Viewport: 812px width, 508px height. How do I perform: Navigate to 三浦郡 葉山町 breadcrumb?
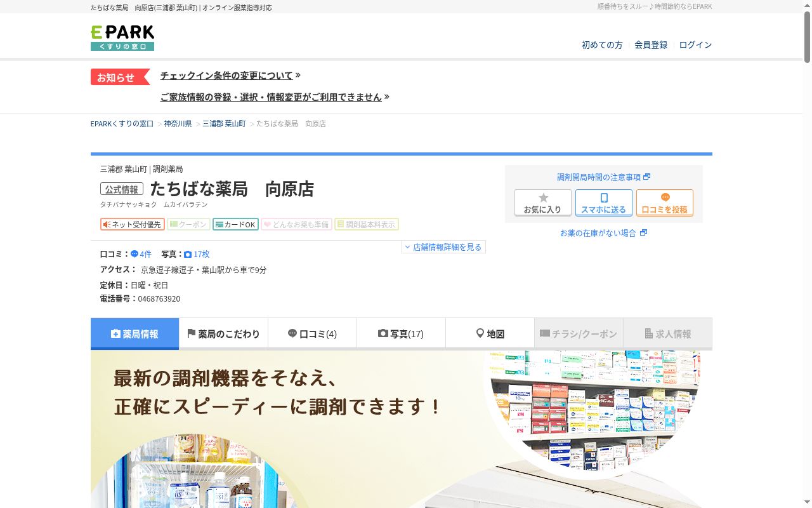pos(224,124)
